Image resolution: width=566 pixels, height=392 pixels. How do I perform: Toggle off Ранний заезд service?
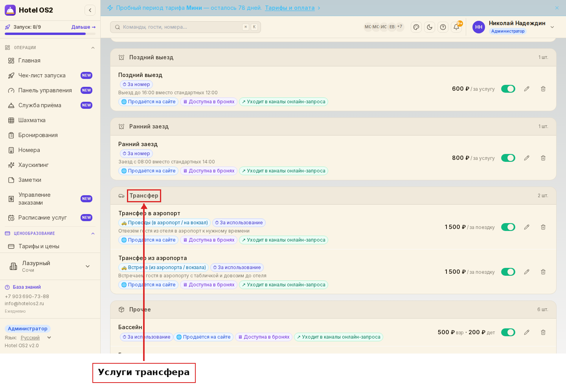tap(508, 158)
